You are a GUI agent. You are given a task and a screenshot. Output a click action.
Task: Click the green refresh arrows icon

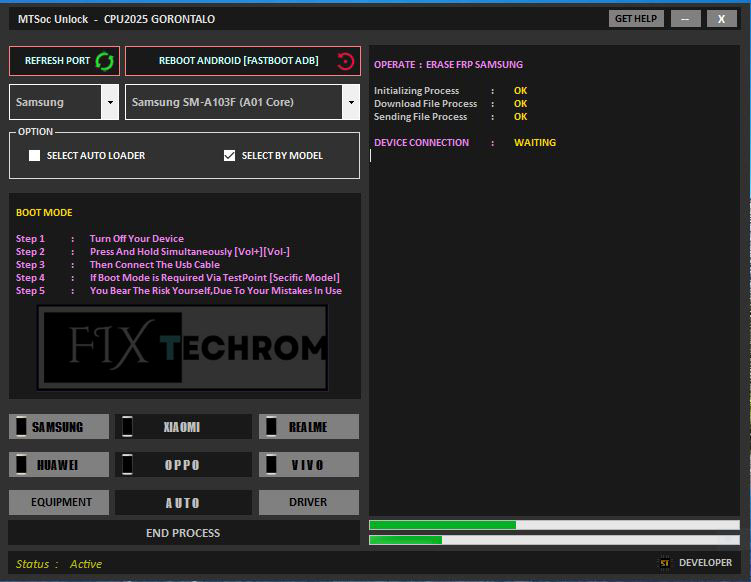tap(104, 61)
